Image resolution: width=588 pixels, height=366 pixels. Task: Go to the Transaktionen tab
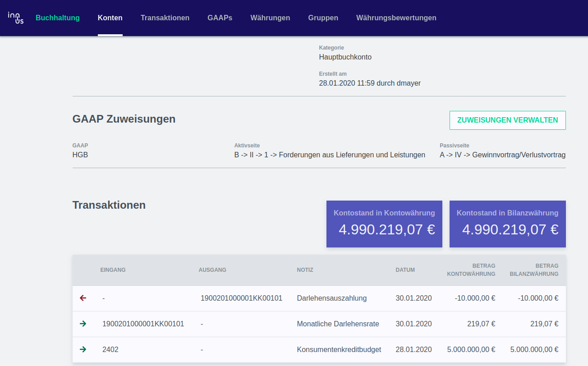165,18
